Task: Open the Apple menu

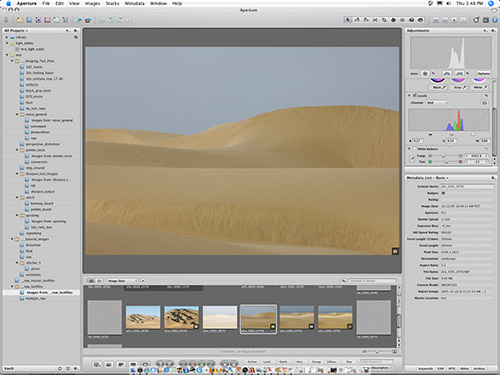Action: pos(9,3)
